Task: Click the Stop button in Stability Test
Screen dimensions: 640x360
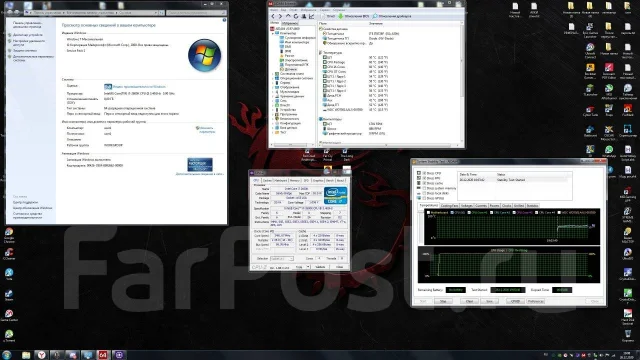Action: click(x=443, y=301)
